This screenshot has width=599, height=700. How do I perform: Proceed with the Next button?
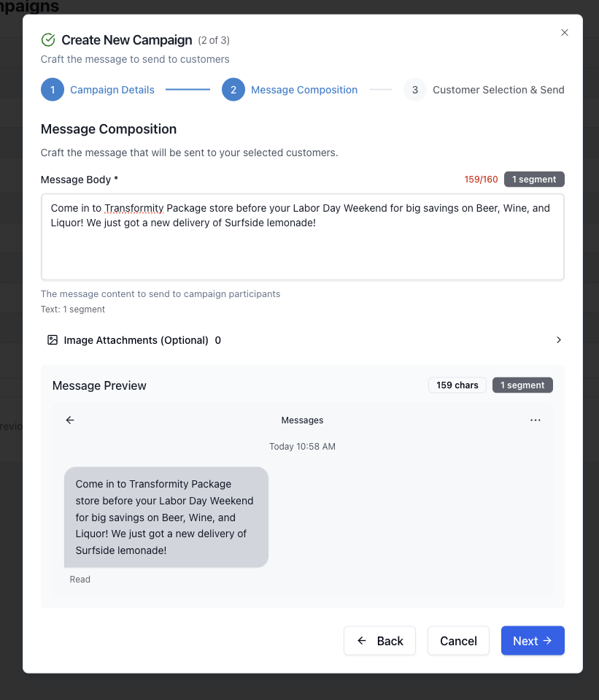pyautogui.click(x=533, y=641)
